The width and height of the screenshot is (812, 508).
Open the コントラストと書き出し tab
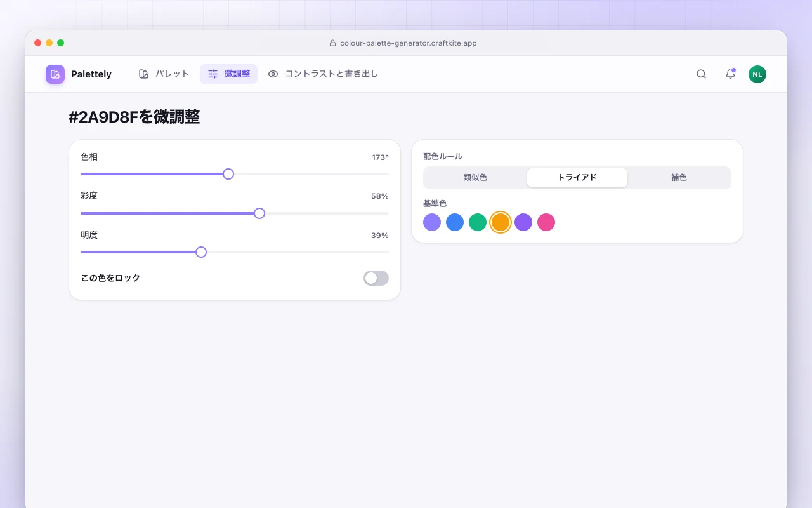tap(323, 74)
